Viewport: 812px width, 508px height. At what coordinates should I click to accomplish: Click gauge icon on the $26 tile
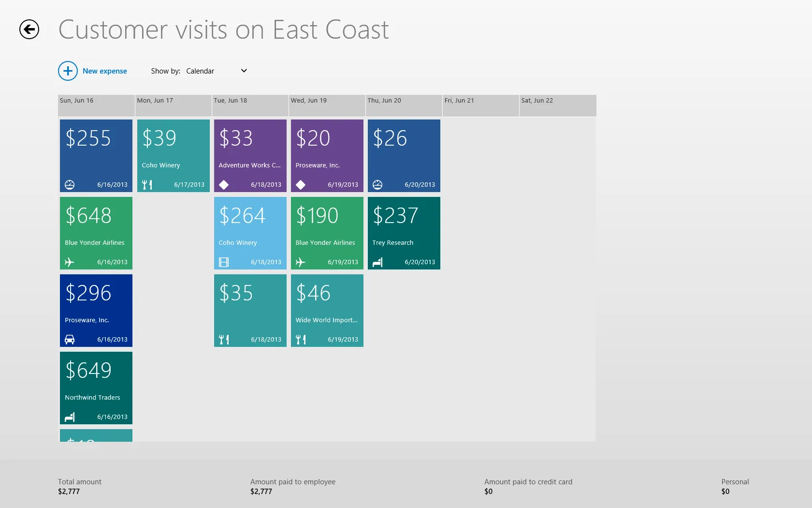click(377, 184)
